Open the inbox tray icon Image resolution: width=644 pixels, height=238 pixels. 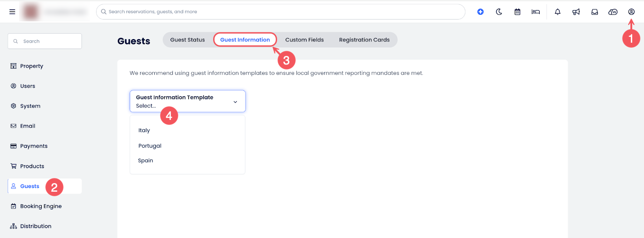[595, 12]
